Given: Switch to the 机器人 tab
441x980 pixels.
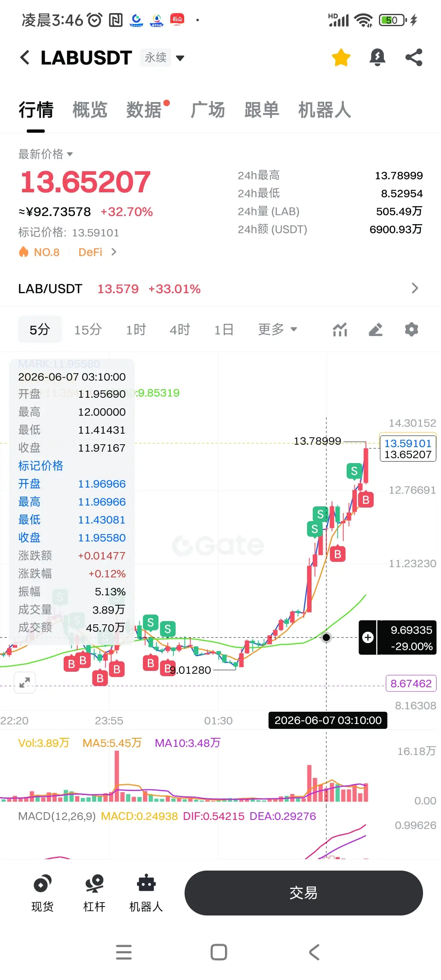Looking at the screenshot, I should (x=325, y=110).
